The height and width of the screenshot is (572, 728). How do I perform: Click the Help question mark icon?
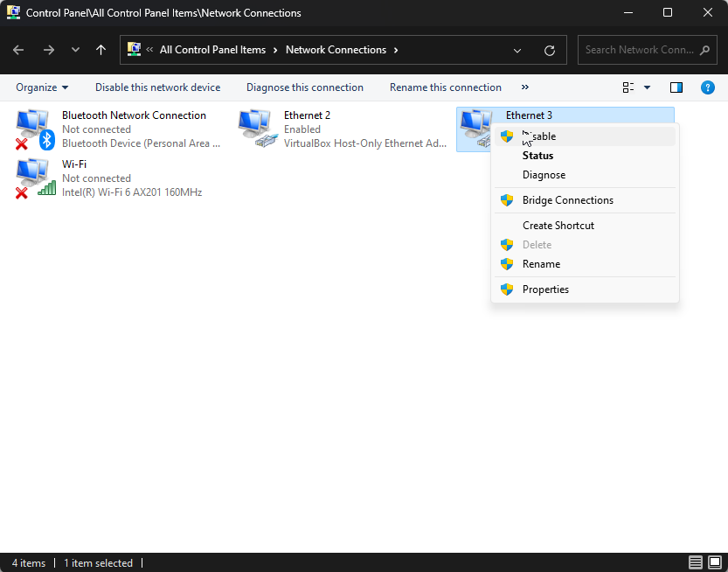point(708,87)
